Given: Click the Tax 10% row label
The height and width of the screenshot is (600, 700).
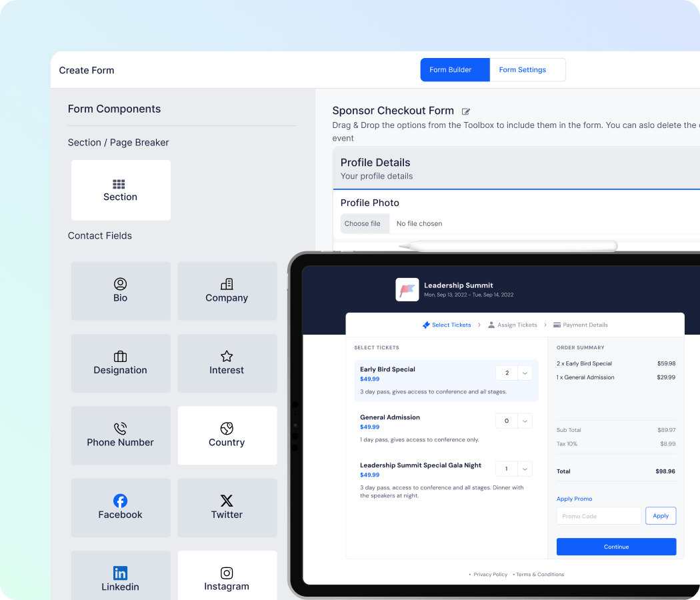Looking at the screenshot, I should click(567, 444).
